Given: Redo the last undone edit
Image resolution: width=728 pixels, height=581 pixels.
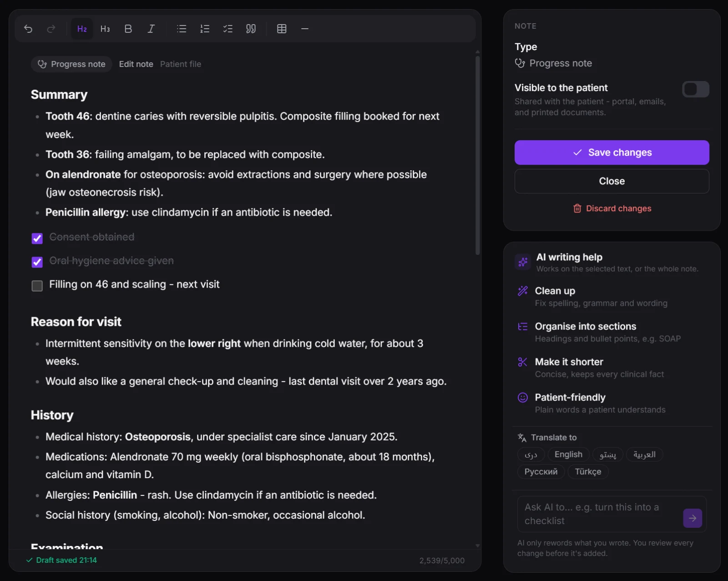Looking at the screenshot, I should click(x=51, y=29).
